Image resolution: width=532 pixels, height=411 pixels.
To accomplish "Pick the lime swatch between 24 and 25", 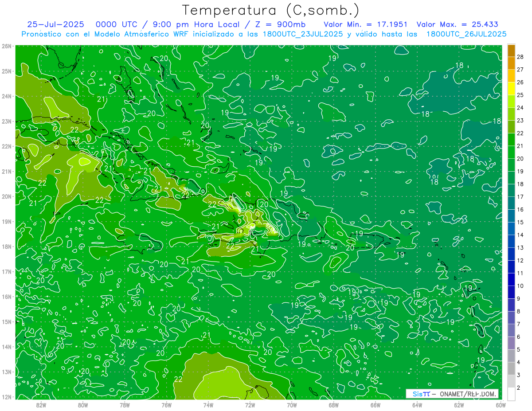I will click(511, 102).
